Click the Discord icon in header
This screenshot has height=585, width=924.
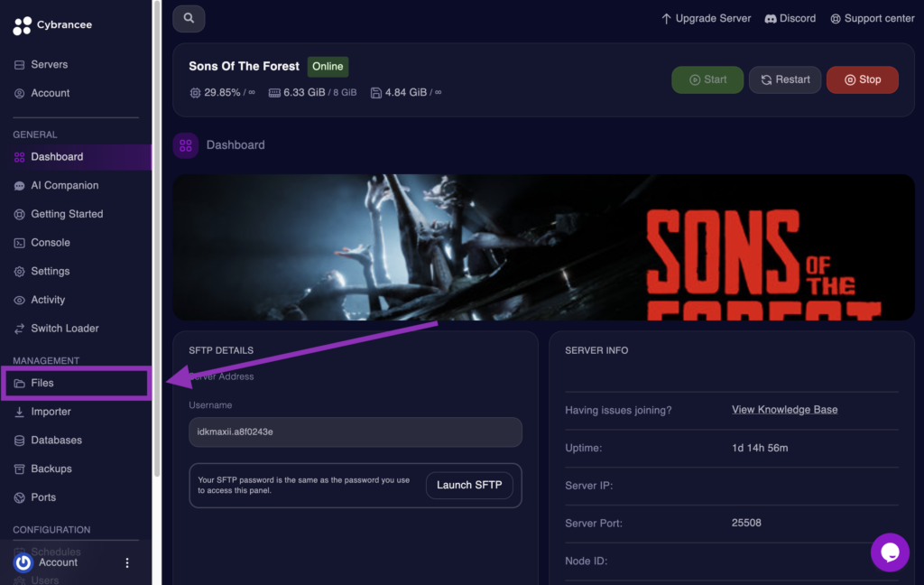tap(771, 18)
